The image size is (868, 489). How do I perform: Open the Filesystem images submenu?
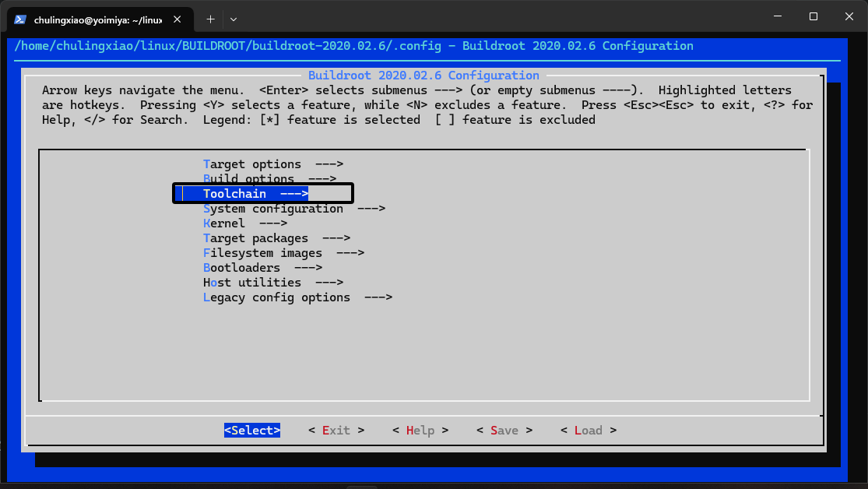[x=283, y=252]
